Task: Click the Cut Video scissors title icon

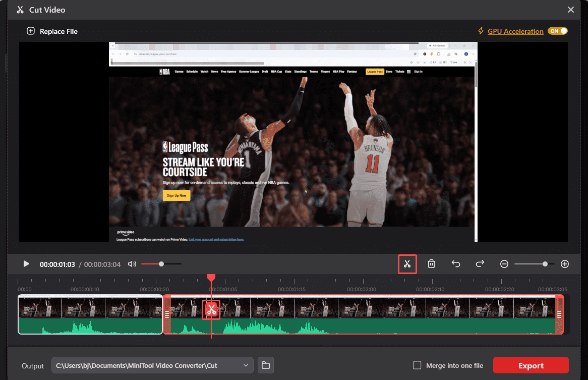Action: click(20, 10)
